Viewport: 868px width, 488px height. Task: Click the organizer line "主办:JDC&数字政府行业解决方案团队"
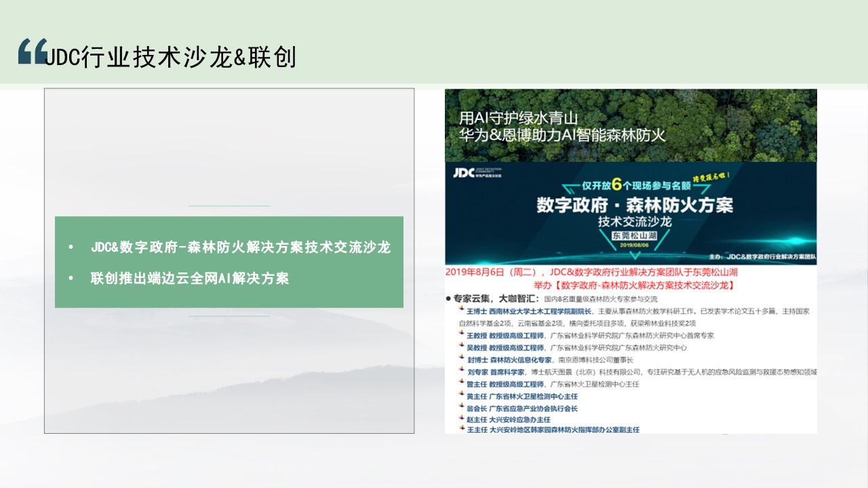761,257
